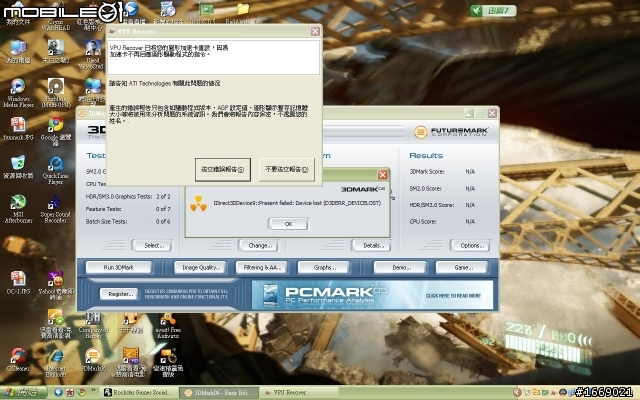Open the My Computer desktop icon
Screen dimensions: 640x400
18,52
